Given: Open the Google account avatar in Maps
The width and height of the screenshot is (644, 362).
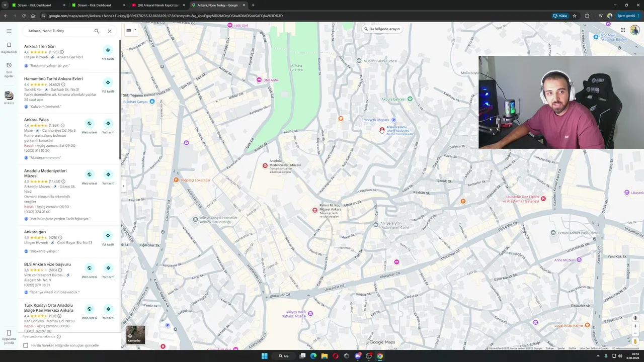Looking at the screenshot, I should coord(635,30).
